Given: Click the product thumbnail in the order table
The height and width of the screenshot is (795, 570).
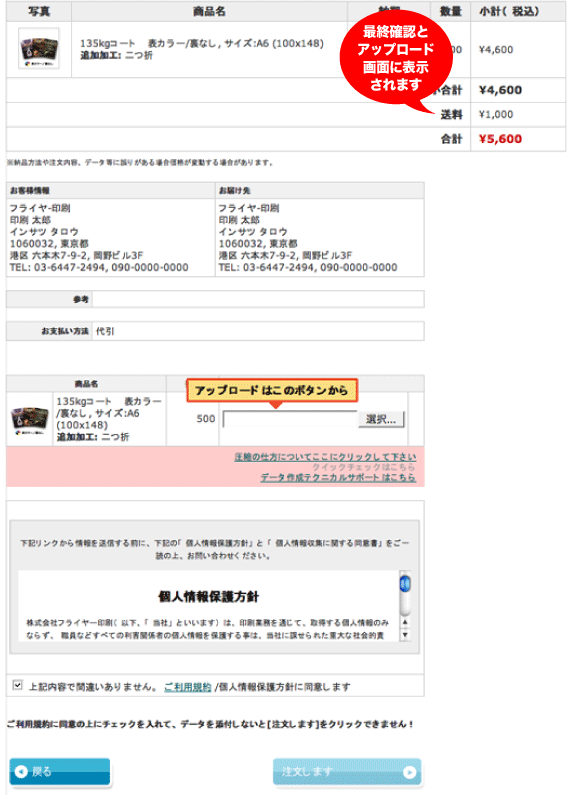Looking at the screenshot, I should 39,49.
